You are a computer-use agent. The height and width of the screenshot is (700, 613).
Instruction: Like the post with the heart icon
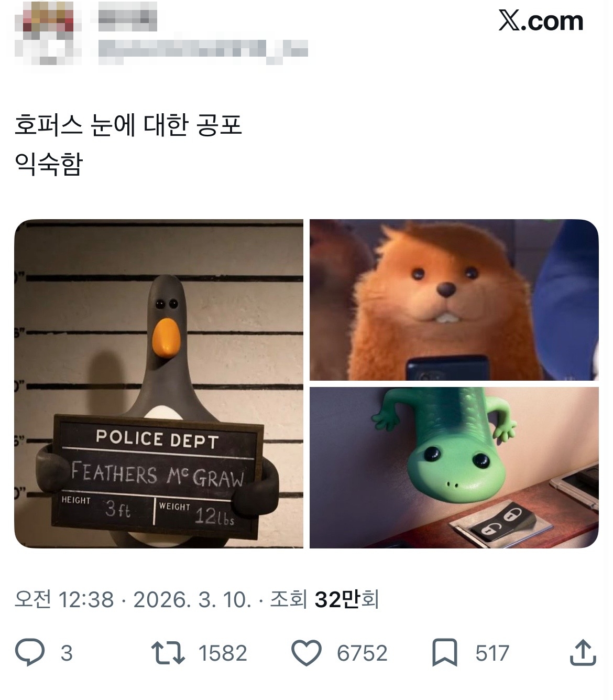[x=306, y=653]
